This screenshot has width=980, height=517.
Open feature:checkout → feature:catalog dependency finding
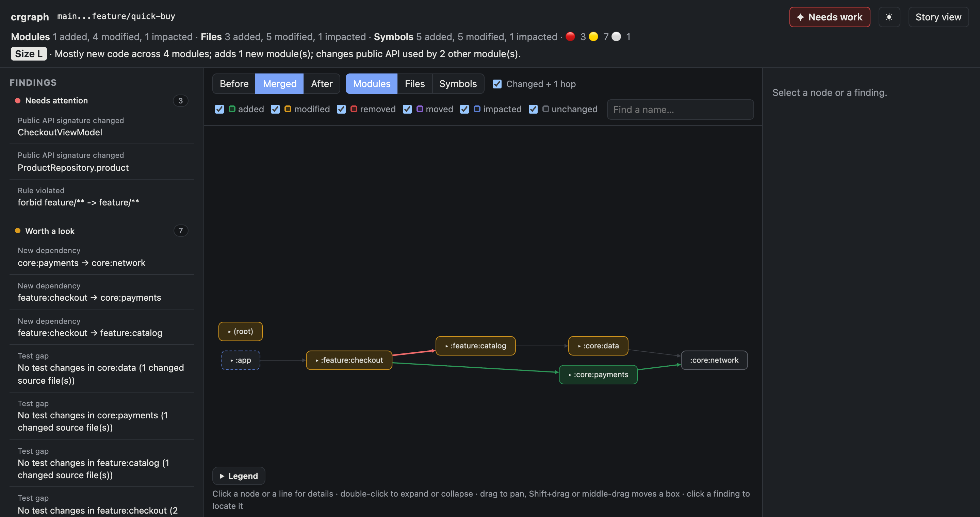pyautogui.click(x=102, y=327)
